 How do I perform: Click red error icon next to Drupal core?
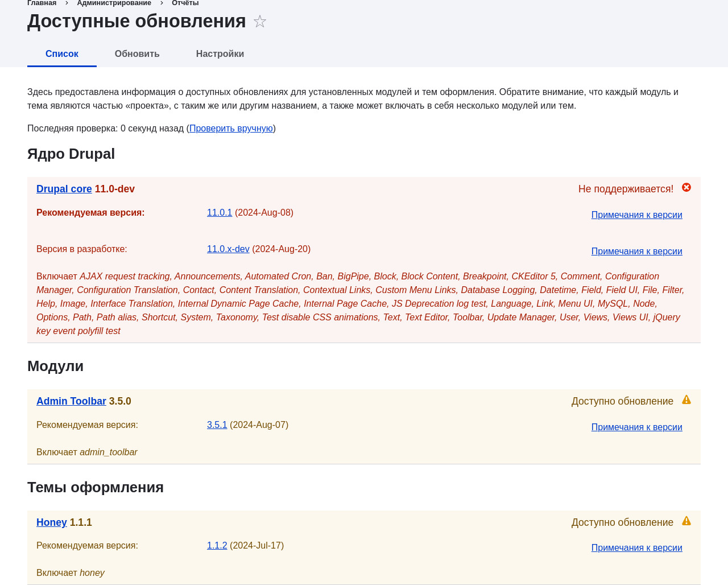click(686, 187)
